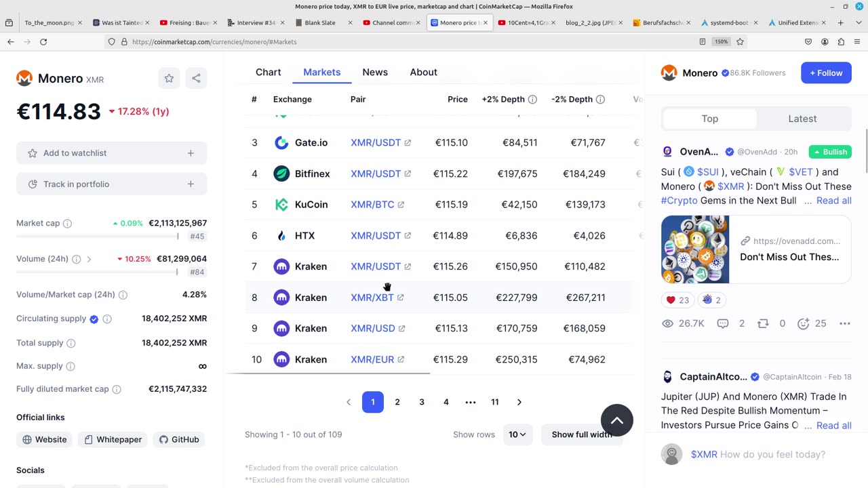Open the official Website link
This screenshot has height=488, width=868.
[45, 439]
